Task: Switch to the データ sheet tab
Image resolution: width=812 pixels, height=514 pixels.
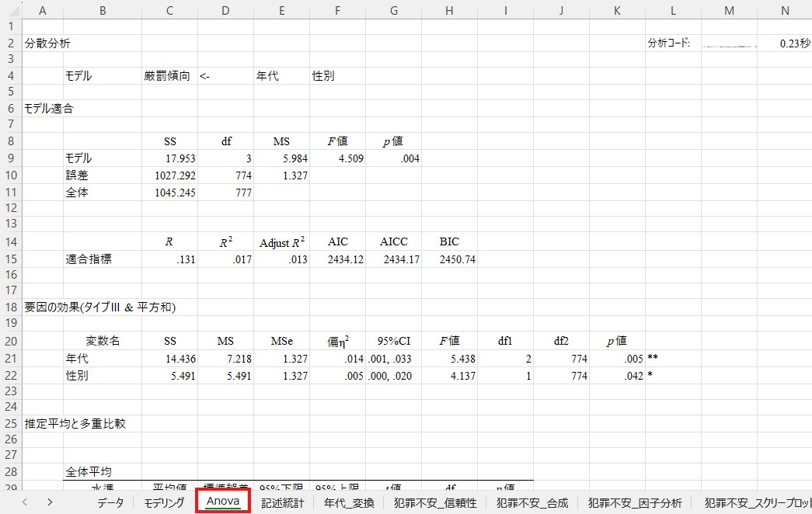Action: point(110,502)
